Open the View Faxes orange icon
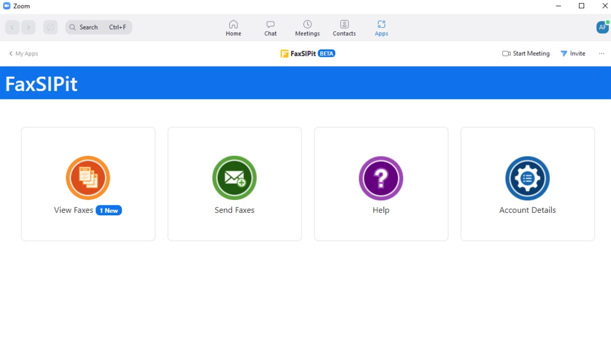Image resolution: width=611 pixels, height=364 pixels. click(88, 178)
